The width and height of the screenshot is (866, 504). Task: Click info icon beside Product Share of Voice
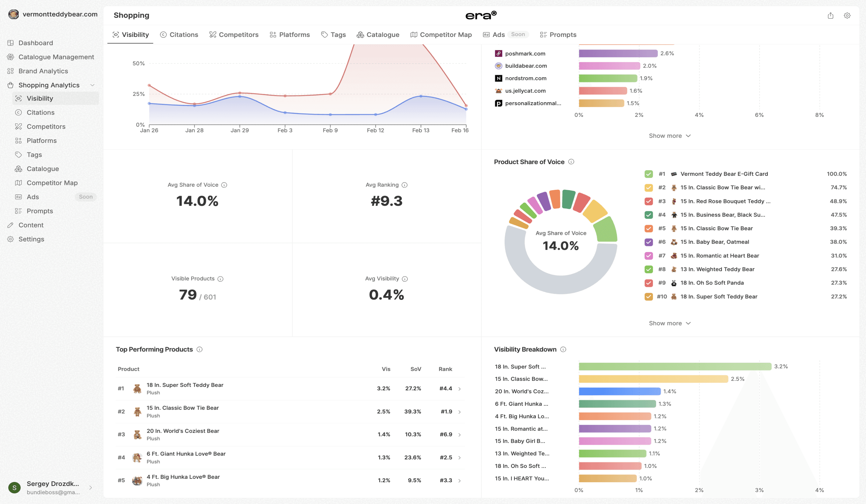point(571,162)
